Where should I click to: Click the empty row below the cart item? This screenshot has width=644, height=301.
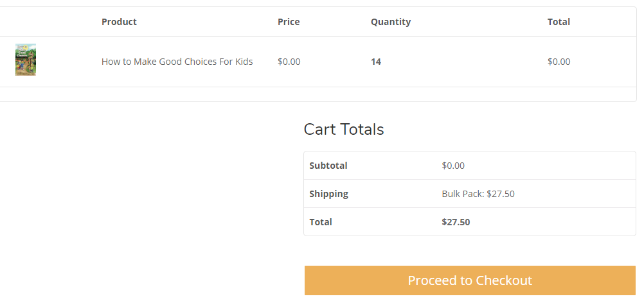(318, 94)
